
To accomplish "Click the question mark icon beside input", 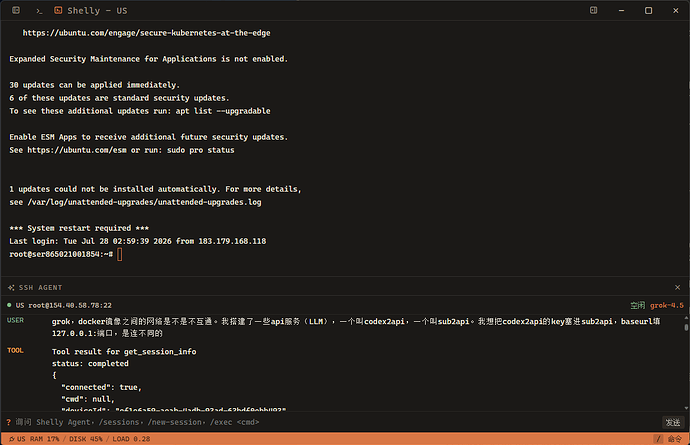I will coord(8,422).
